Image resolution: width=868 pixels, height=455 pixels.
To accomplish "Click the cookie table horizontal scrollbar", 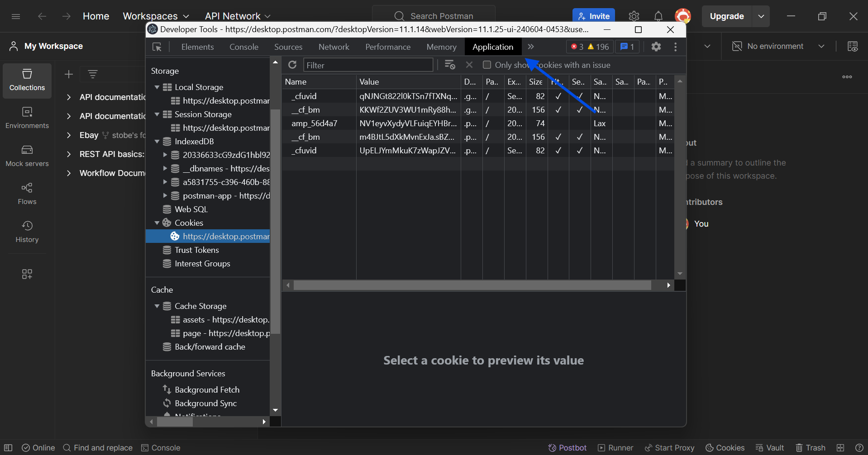I will [472, 285].
